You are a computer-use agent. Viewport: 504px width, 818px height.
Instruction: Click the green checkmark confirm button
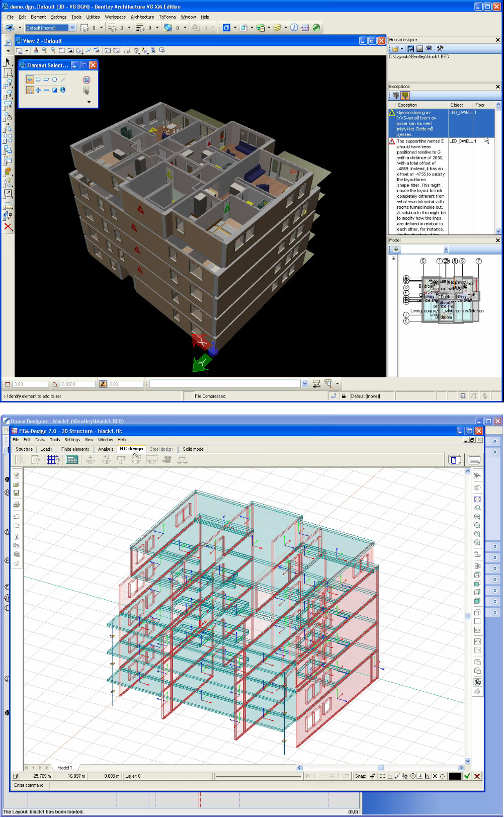click(467, 776)
